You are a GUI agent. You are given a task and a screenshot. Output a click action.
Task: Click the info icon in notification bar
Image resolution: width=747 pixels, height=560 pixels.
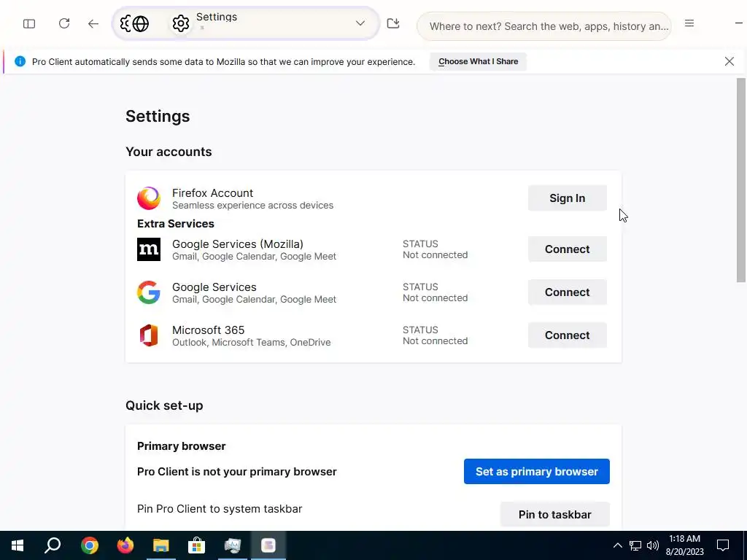(20, 61)
